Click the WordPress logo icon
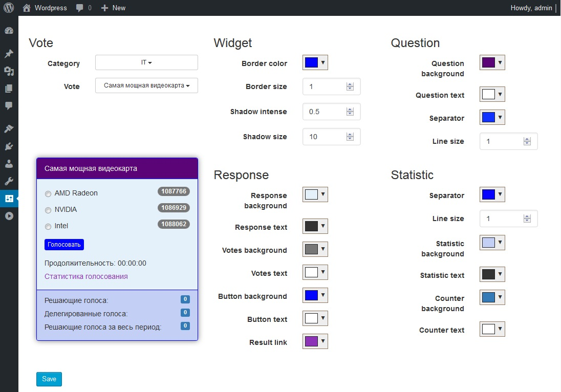561x392 pixels. tap(9, 8)
